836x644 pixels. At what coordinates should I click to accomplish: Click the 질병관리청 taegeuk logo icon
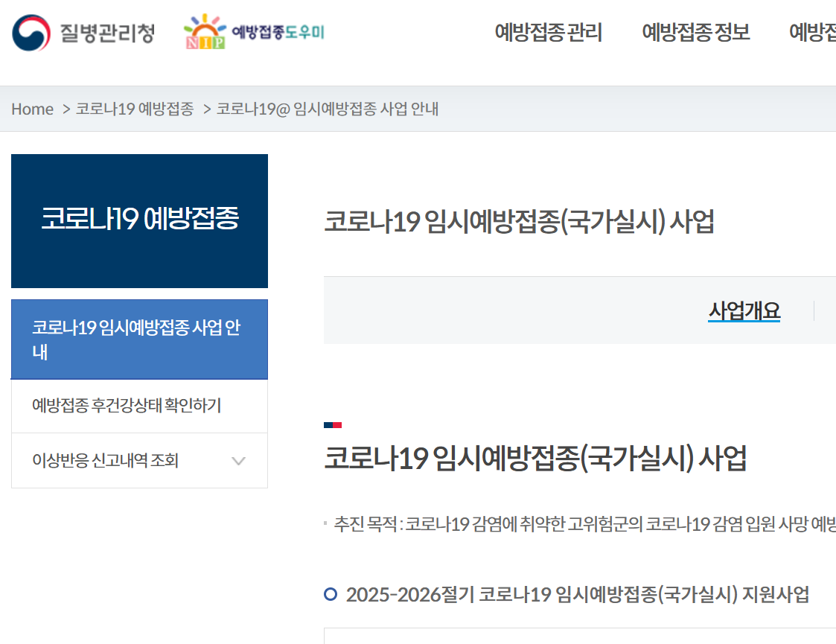pos(29,31)
